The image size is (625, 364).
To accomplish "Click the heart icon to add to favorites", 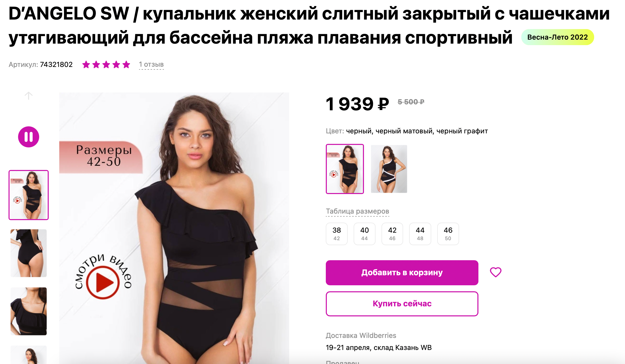I will point(496,272).
